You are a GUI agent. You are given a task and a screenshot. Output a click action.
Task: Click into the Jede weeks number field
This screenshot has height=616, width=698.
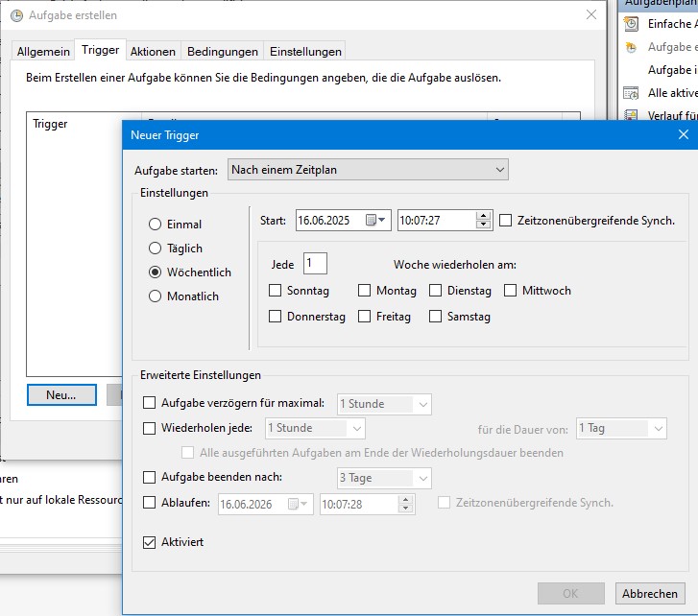click(315, 263)
